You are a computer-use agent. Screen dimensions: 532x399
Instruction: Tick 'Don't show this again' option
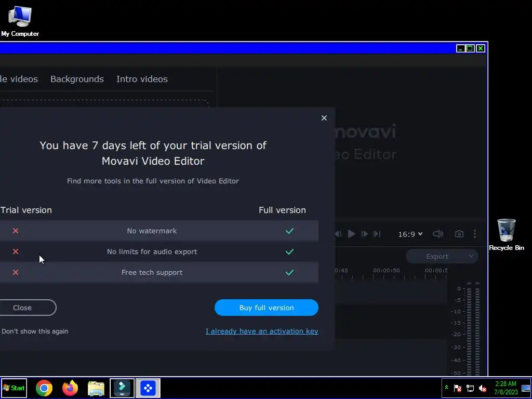(35, 331)
